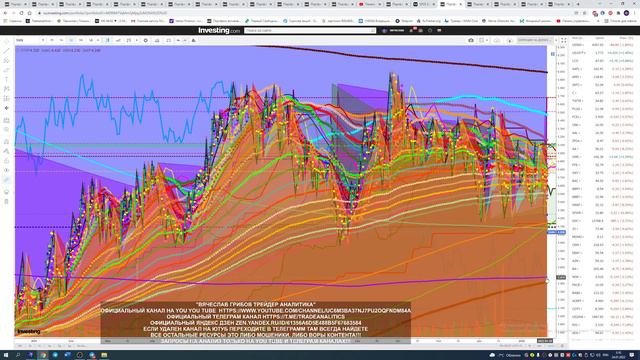Open chart settings gear
Screen dimensions: 640x360
(x=146, y=40)
